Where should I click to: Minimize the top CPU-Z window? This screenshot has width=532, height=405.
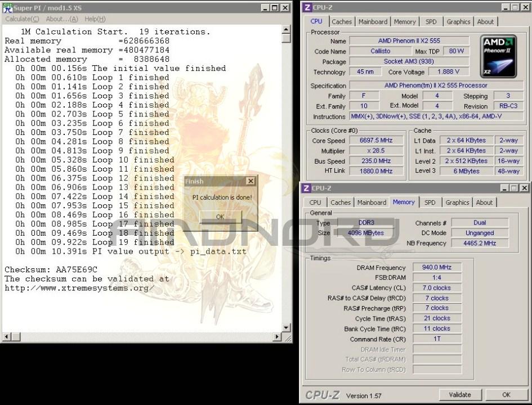(x=506, y=7)
